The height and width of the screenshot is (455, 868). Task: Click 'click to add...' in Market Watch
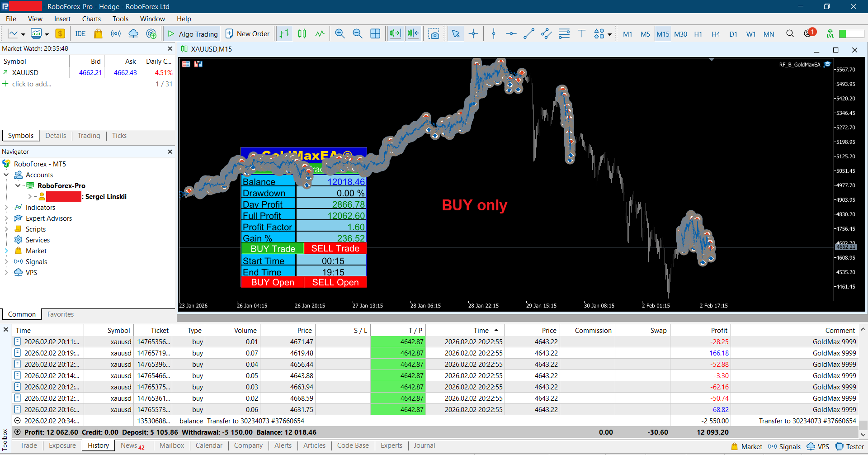coord(32,84)
